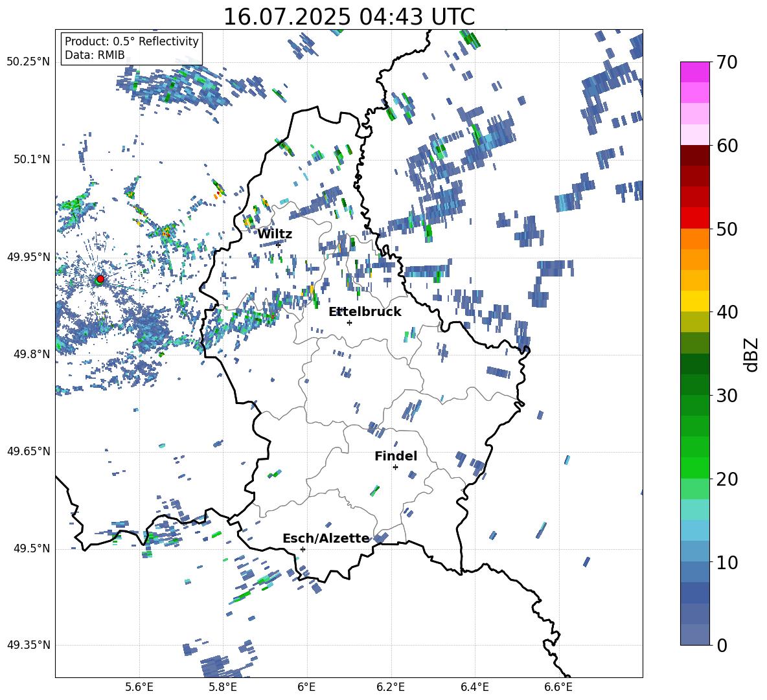Click the colorbar tick label 60
Image resolution: width=767 pixels, height=700 pixels.
click(x=727, y=146)
